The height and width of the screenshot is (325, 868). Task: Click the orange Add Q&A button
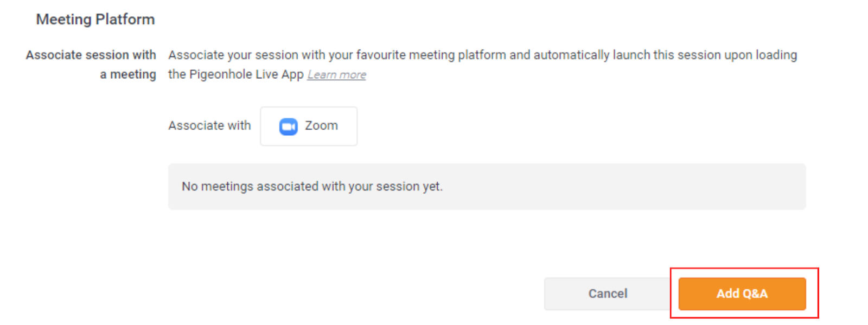click(x=742, y=294)
